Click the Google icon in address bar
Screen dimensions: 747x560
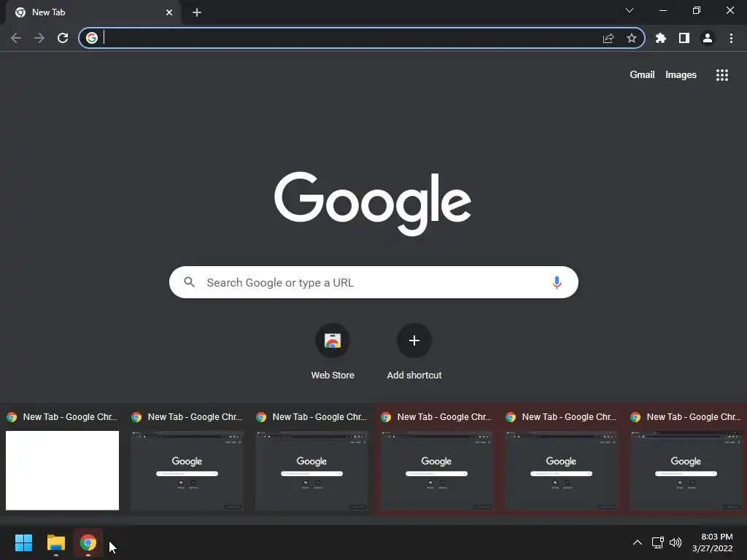92,38
